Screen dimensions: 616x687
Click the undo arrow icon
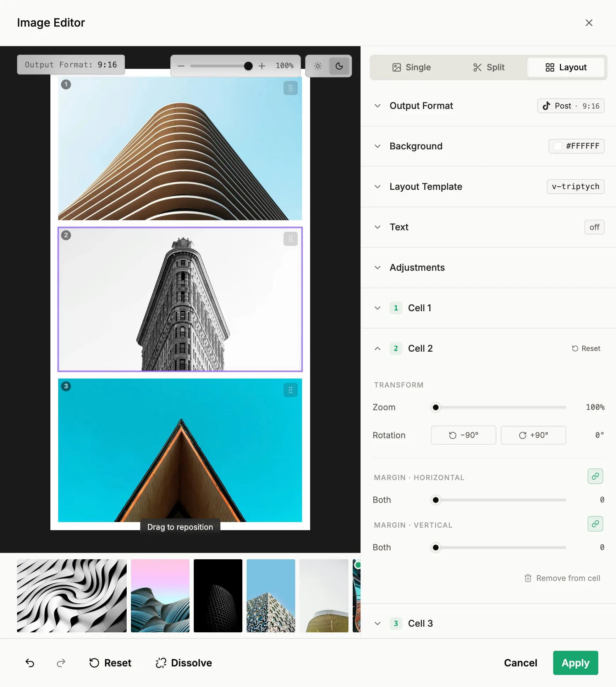[30, 663]
